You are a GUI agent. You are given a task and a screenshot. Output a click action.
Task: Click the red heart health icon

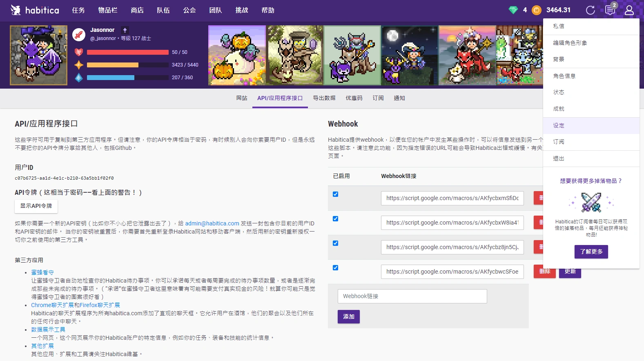tap(79, 52)
